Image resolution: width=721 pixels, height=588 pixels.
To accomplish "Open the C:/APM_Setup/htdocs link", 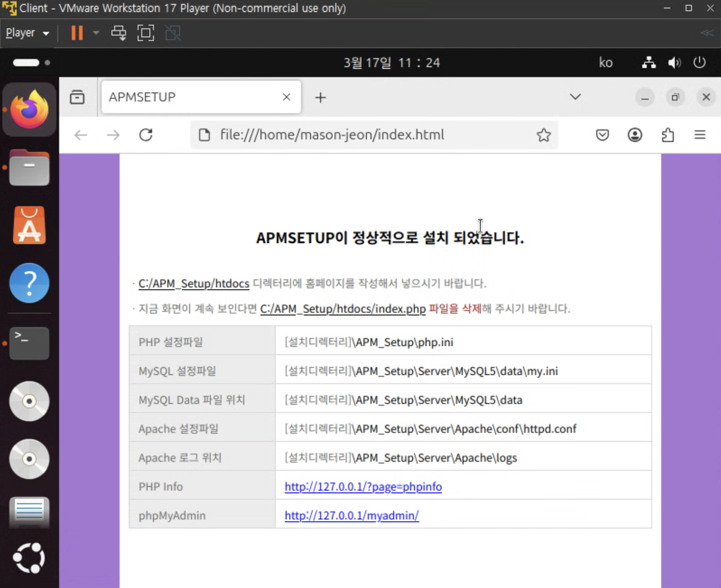I will point(194,283).
